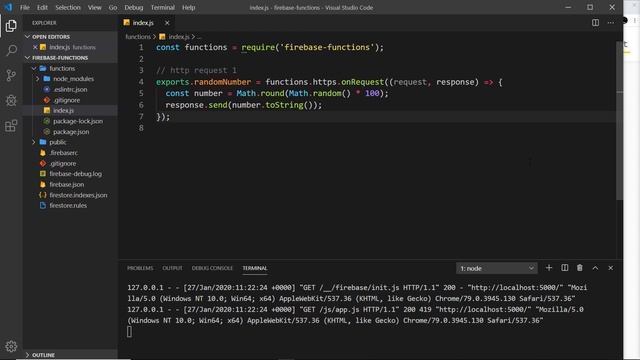Screen dimensions: 640x360
Task: Open the Manage gear at sidebar bottom
Action: (x=11, y=346)
